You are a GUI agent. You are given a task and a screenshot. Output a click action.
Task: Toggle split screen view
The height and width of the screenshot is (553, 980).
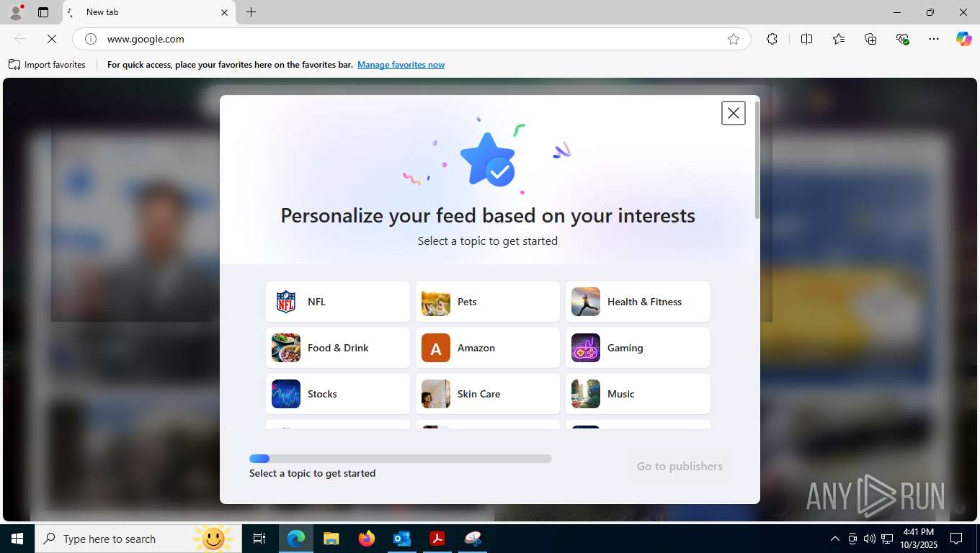806,39
